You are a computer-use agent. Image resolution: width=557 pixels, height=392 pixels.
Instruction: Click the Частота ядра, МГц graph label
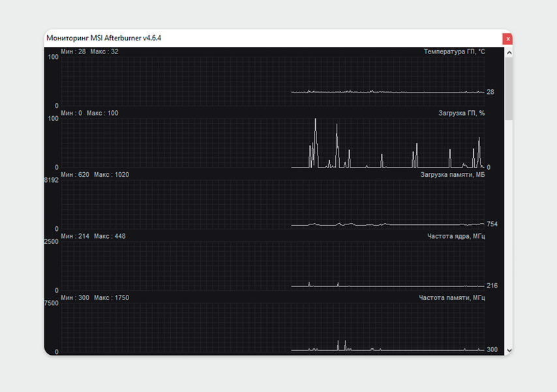tap(456, 236)
